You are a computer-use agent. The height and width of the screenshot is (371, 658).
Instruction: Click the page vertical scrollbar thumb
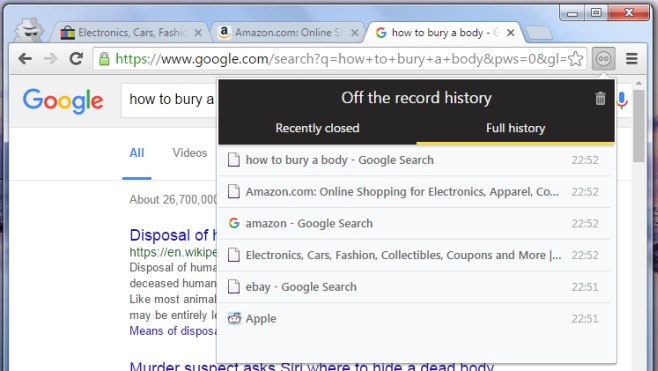639,126
